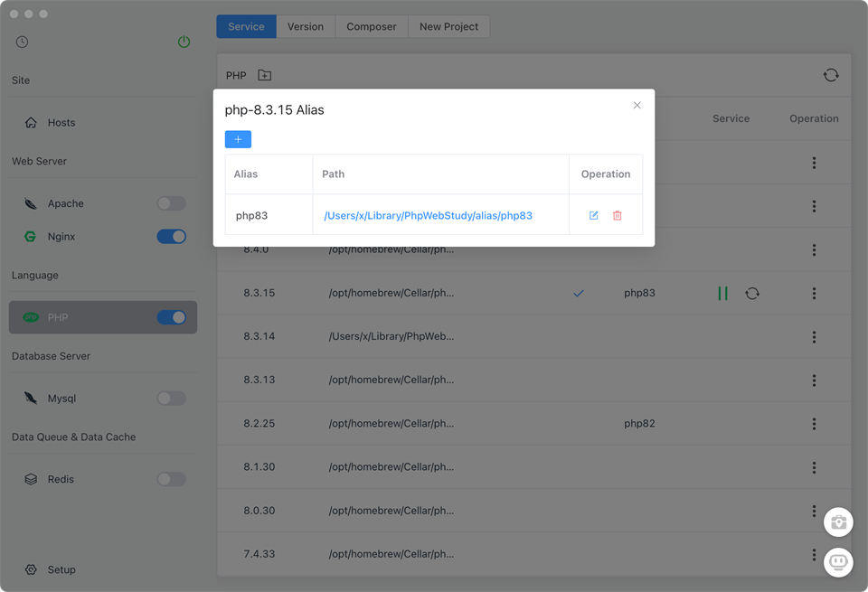Open the AI robot assistant button
Viewport: 868px width, 592px height.
pos(838,562)
